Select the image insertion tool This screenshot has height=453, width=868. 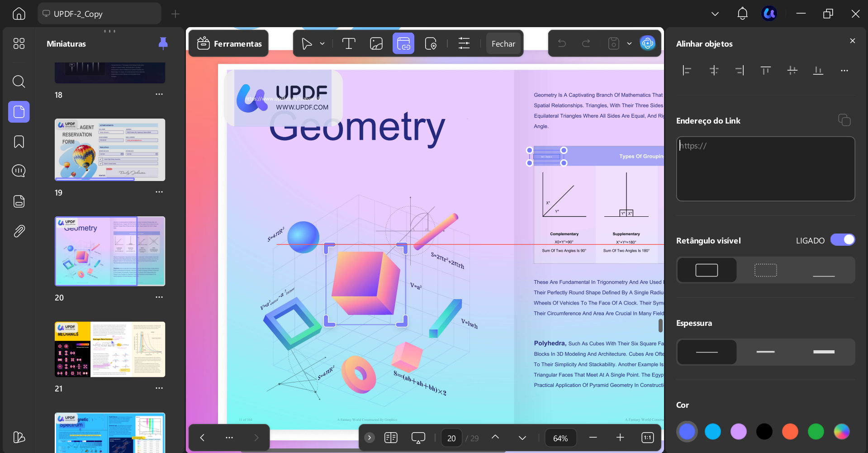tap(376, 43)
